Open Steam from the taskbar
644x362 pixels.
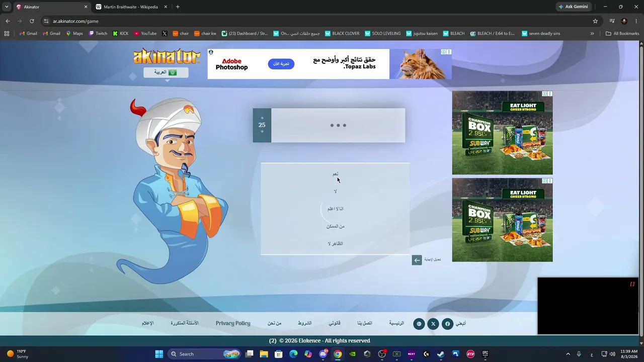click(x=441, y=354)
